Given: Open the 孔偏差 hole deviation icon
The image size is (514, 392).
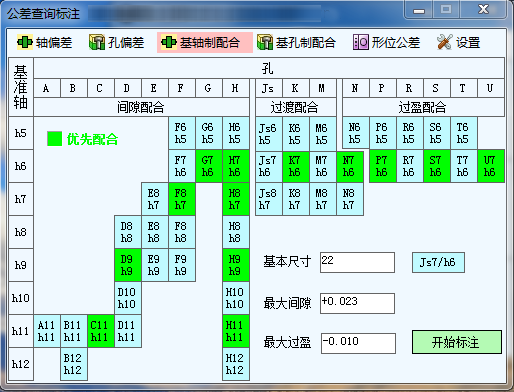Looking at the screenshot, I should pos(97,42).
